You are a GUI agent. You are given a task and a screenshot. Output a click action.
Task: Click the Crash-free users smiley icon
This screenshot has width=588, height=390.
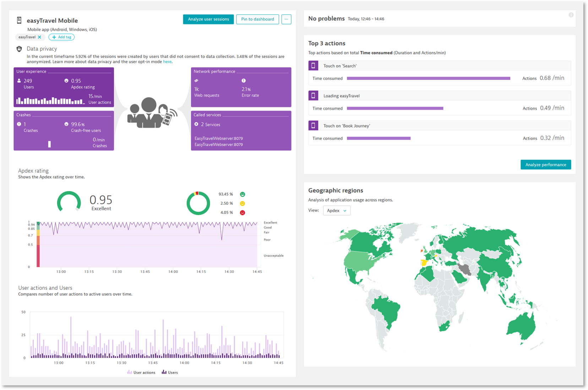point(66,124)
